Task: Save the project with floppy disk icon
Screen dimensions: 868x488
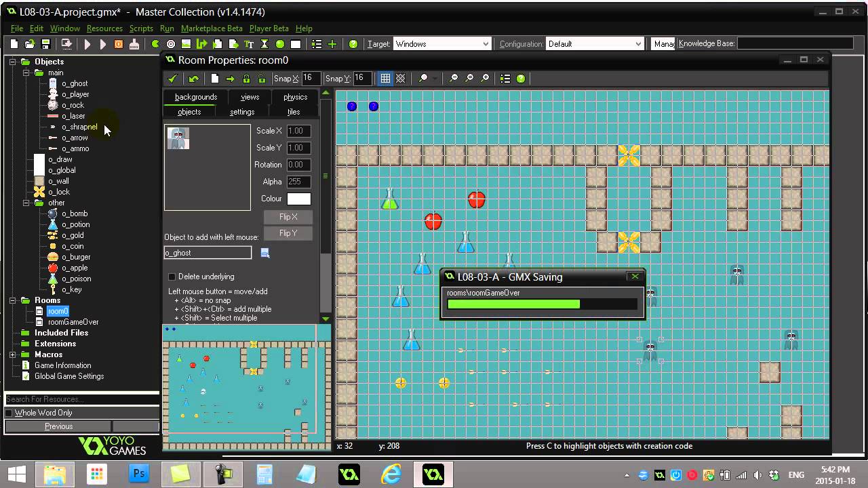Action: click(x=45, y=44)
